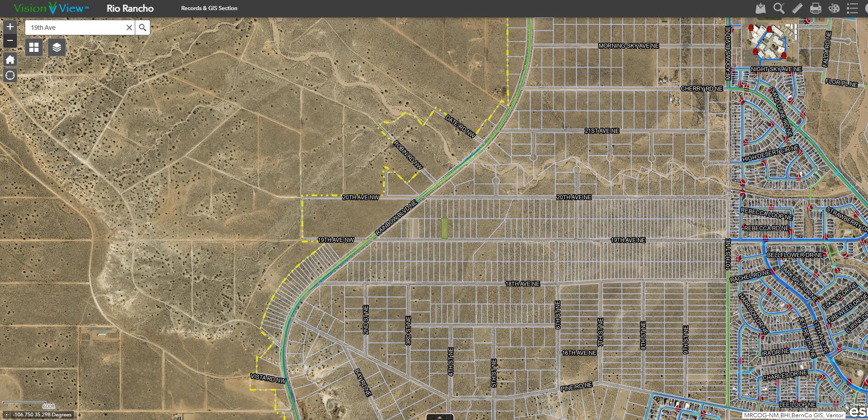Viewport: 868px width, 420px height.
Task: Open the Measurement ruler tool
Action: pyautogui.click(x=797, y=8)
